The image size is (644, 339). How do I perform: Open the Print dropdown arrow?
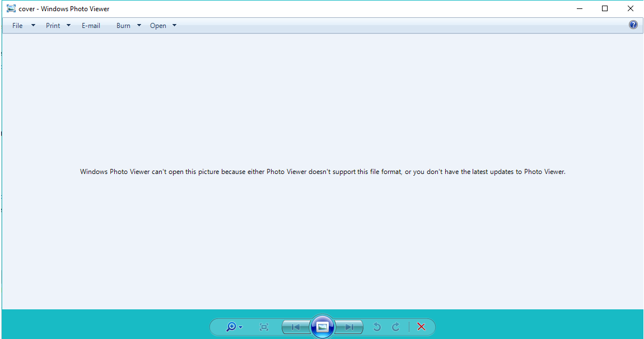tap(68, 25)
